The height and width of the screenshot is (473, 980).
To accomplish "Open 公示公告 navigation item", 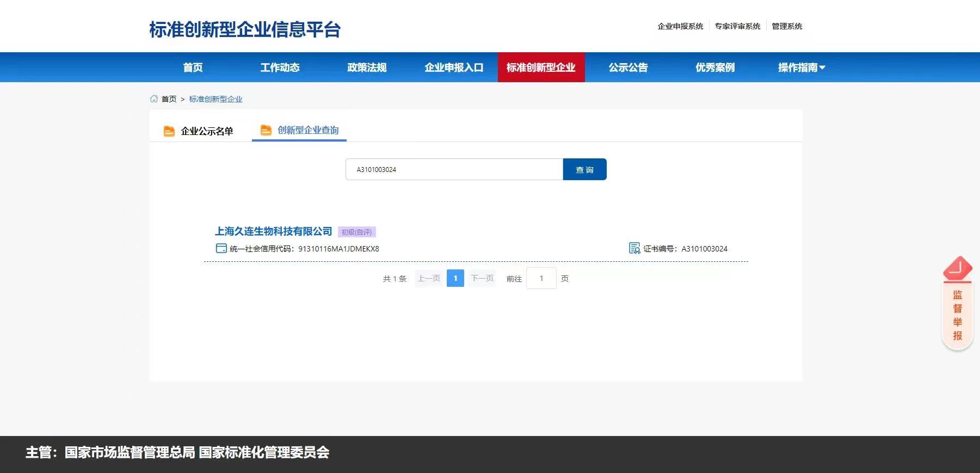I will [x=628, y=67].
